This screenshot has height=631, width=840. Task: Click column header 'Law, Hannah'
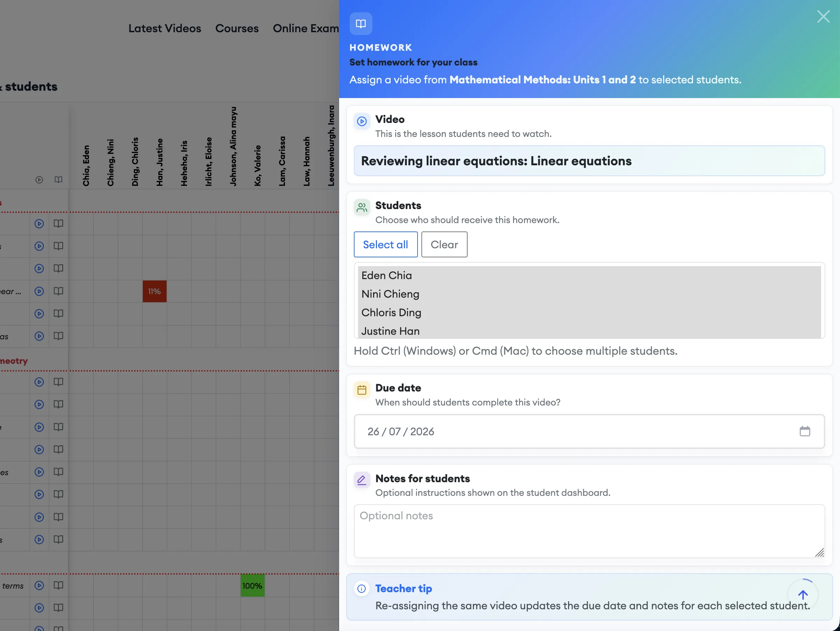[x=307, y=161]
